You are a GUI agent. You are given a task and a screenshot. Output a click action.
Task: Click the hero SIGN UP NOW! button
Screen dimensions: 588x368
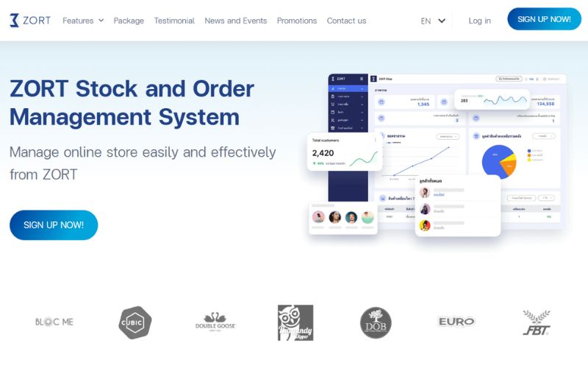click(54, 225)
